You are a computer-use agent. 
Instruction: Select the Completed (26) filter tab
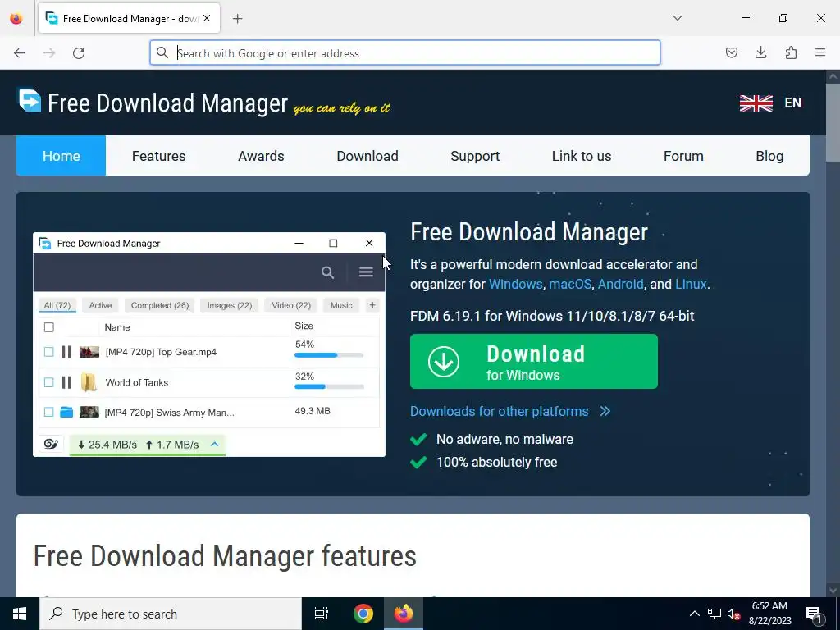160,305
